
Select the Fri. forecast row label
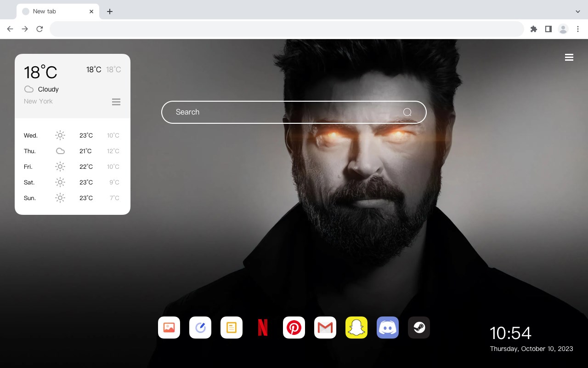point(28,167)
